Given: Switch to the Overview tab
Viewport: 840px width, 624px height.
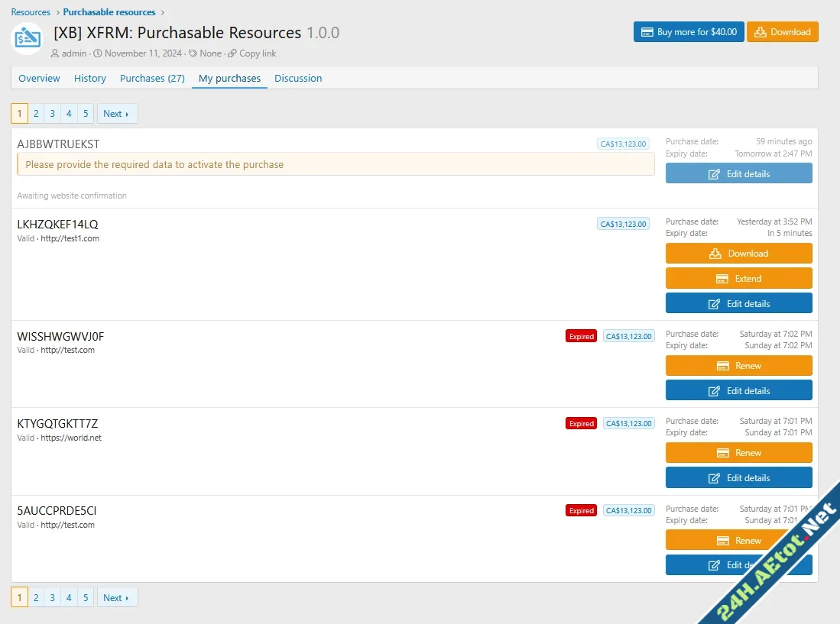Looking at the screenshot, I should click(x=39, y=78).
